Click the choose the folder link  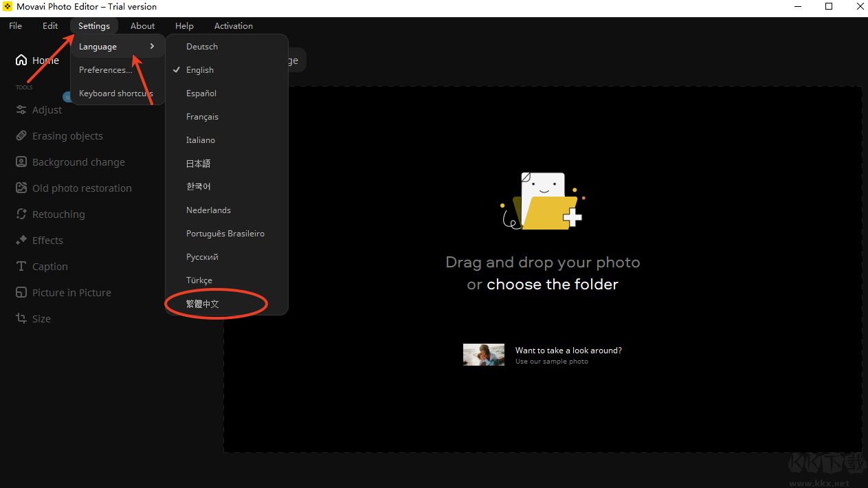553,285
